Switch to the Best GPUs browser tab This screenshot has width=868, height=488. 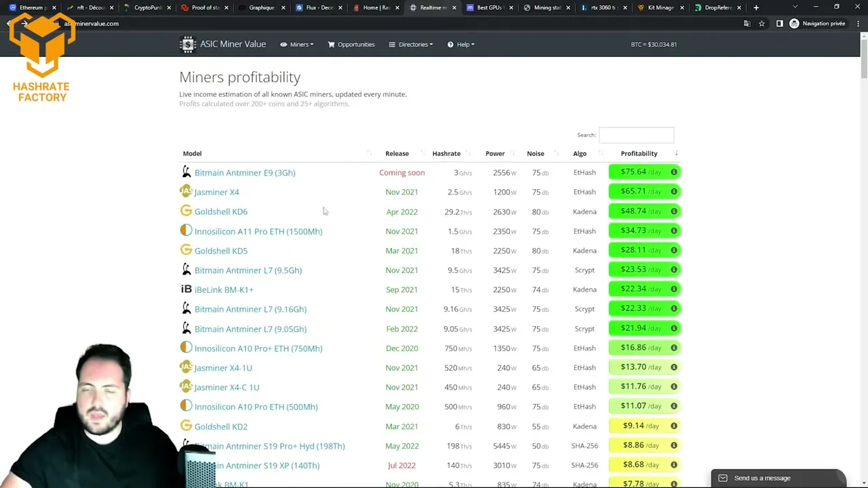[490, 7]
